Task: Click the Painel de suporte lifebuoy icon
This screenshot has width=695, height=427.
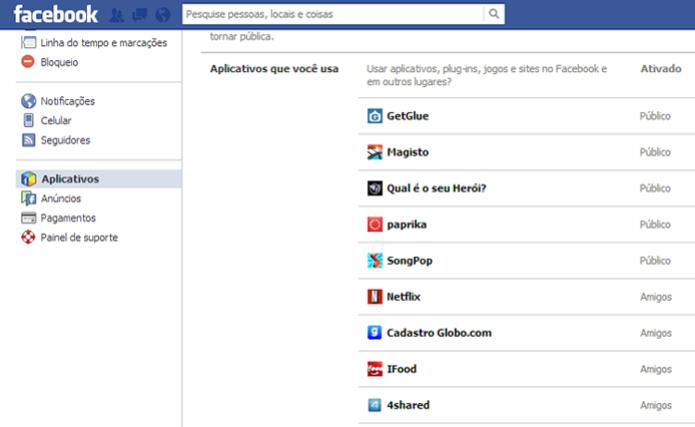Action: coord(28,237)
